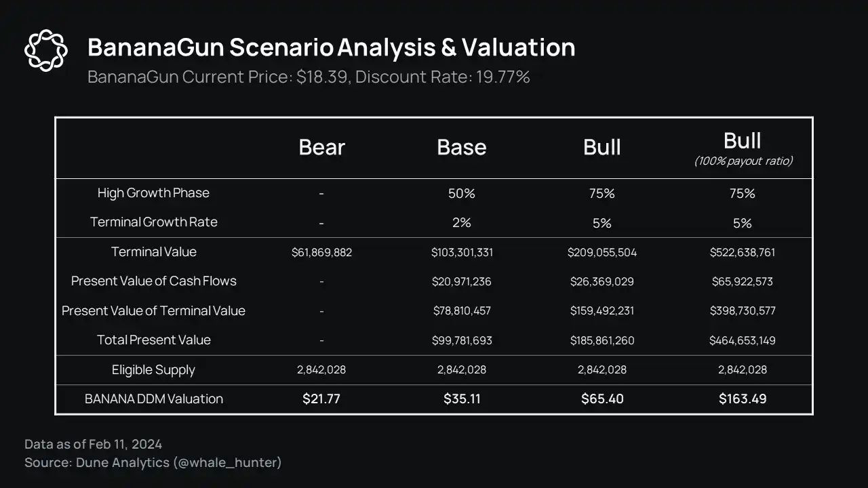Click Base Present Value of Cash Flows $20,971,236
868x488 pixels.
coord(461,281)
